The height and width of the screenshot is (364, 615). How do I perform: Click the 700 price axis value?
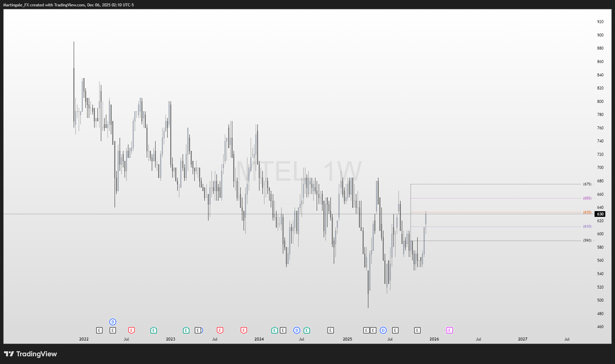[x=600, y=168]
